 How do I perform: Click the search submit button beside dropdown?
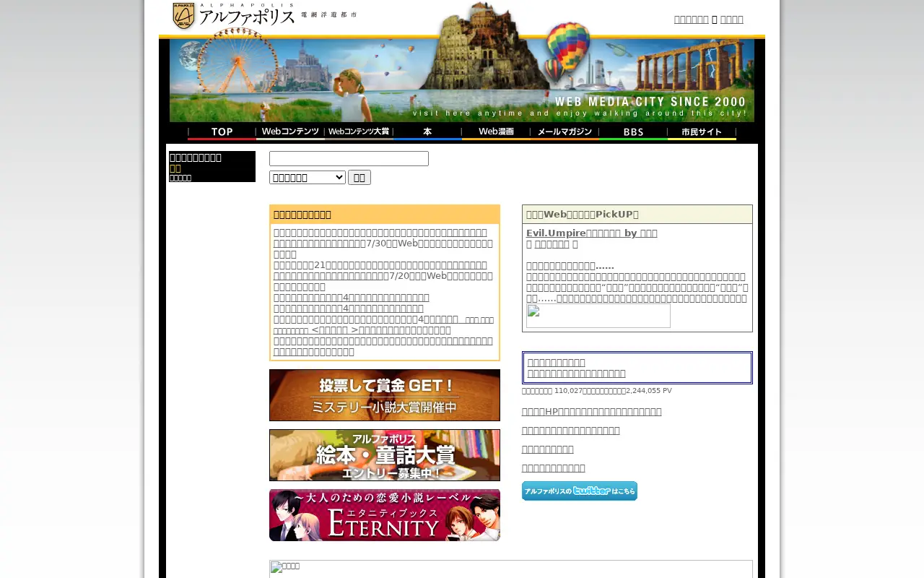[x=359, y=177]
